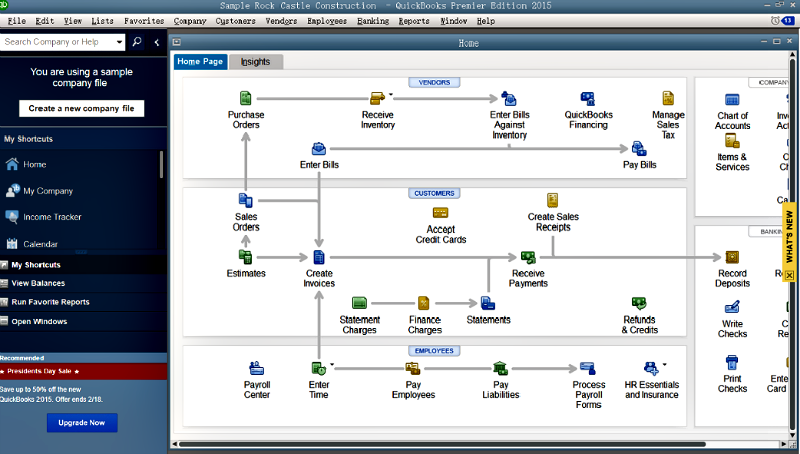Expand Receive Inventory dropdown arrow

(391, 94)
